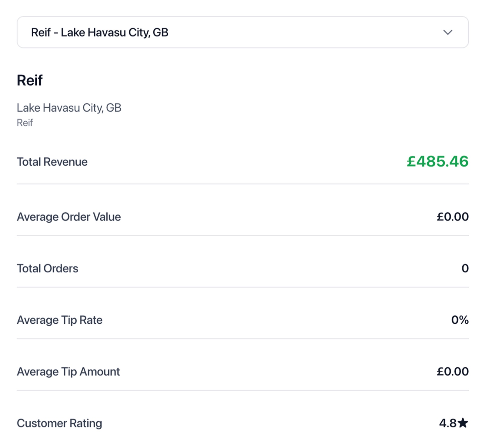The height and width of the screenshot is (448, 485).
Task: Click the Average Tip Amount label
Action: 69,372
